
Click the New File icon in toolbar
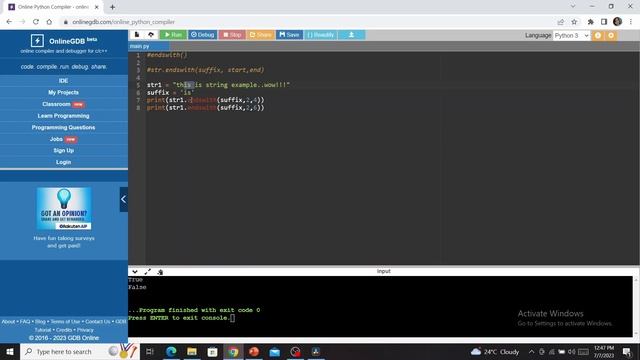137,35
